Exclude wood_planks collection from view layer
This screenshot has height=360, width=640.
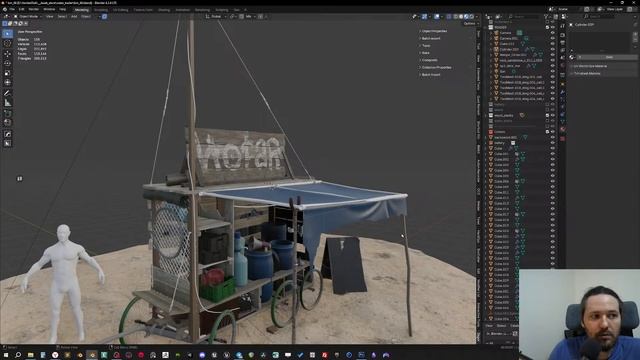(x=547, y=116)
